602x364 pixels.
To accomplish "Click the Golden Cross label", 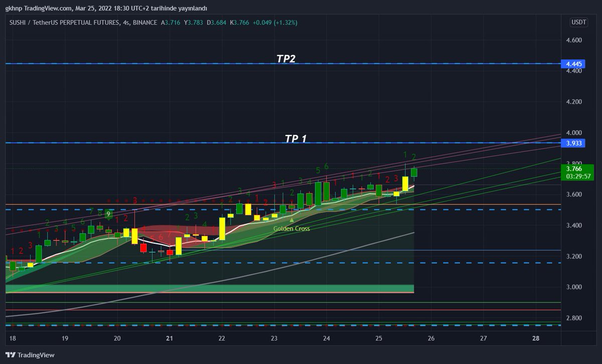I will pos(291,229).
